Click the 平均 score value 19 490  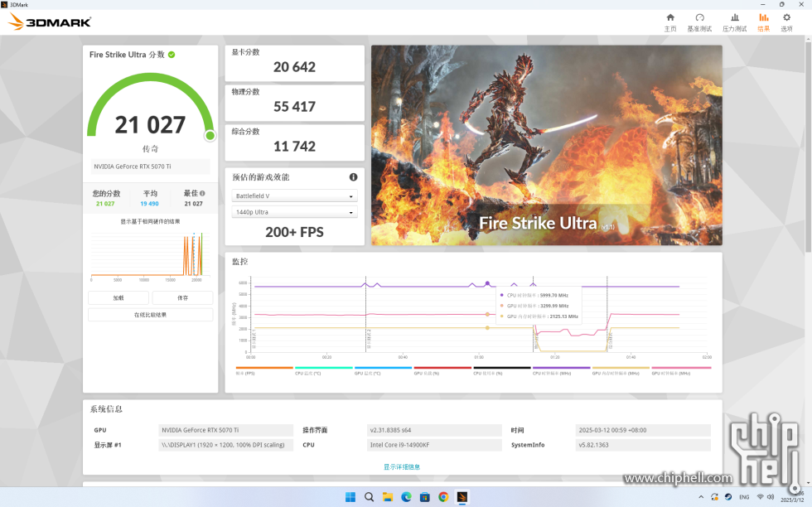tap(150, 204)
